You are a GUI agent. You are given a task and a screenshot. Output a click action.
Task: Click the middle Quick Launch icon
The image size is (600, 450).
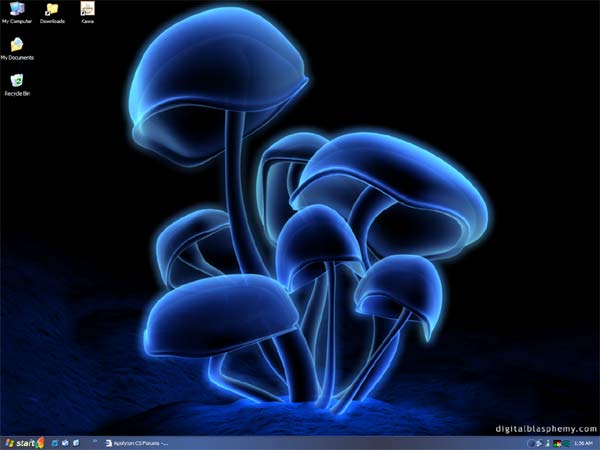tap(66, 442)
